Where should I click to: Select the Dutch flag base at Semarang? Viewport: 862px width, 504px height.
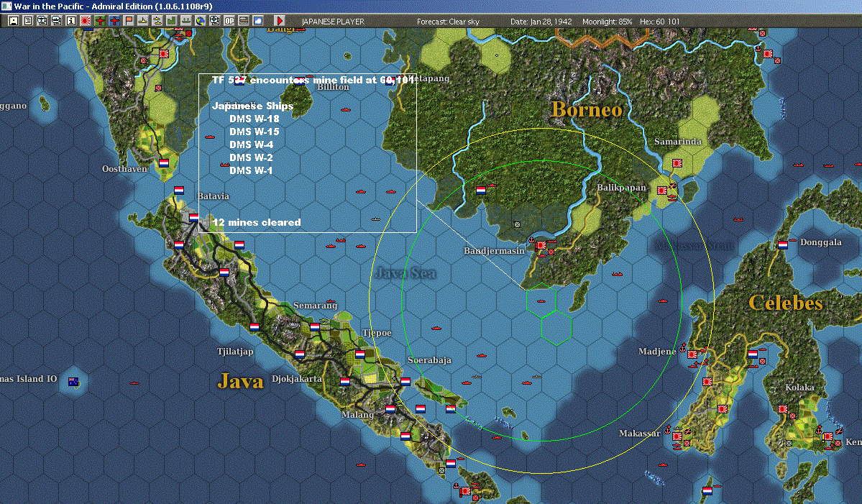[x=314, y=326]
